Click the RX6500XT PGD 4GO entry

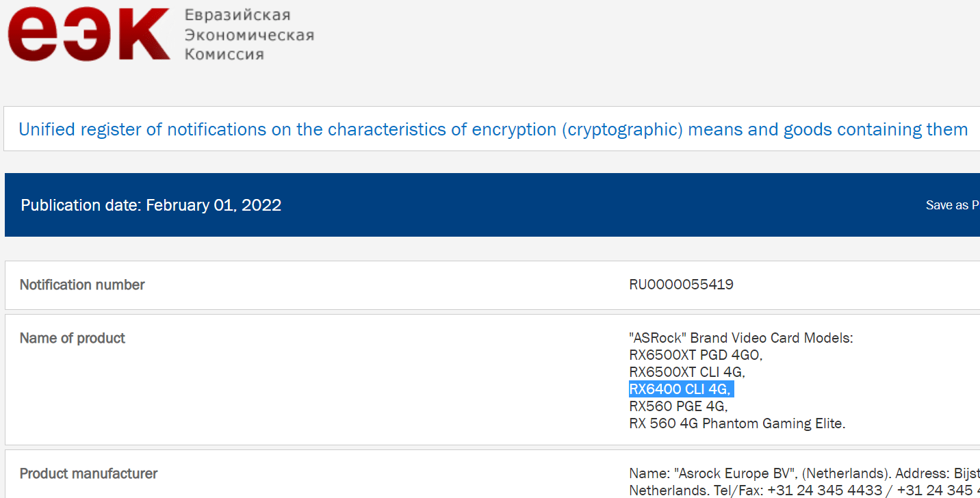(x=695, y=355)
